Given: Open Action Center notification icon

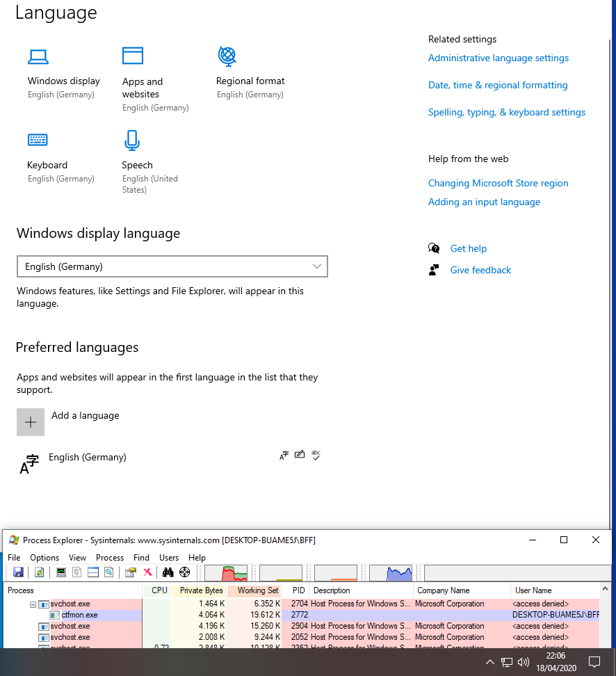Looking at the screenshot, I should coord(594,662).
